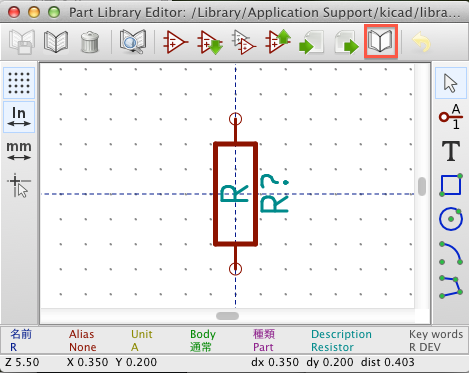Select the graphic text T tool
The image size is (469, 373).
(451, 151)
